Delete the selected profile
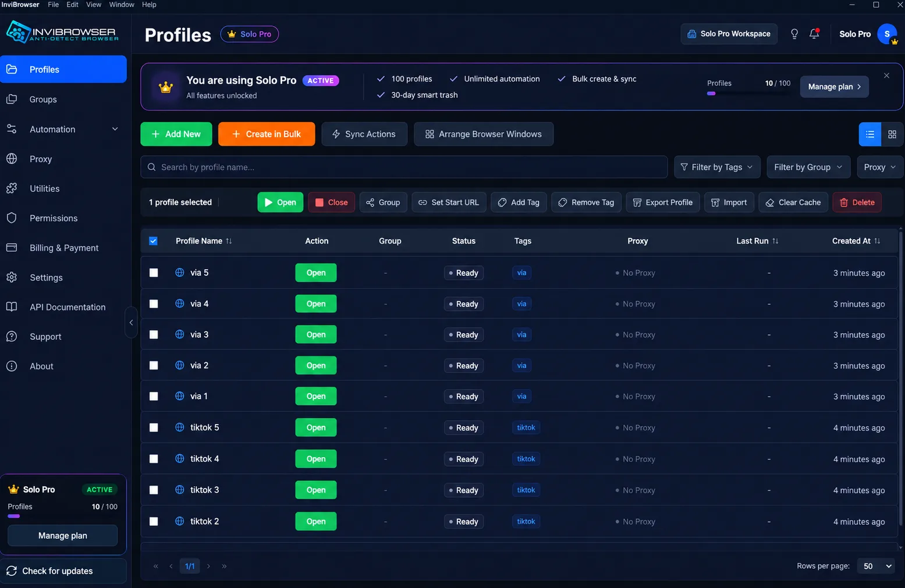This screenshot has height=588, width=905. 857,202
